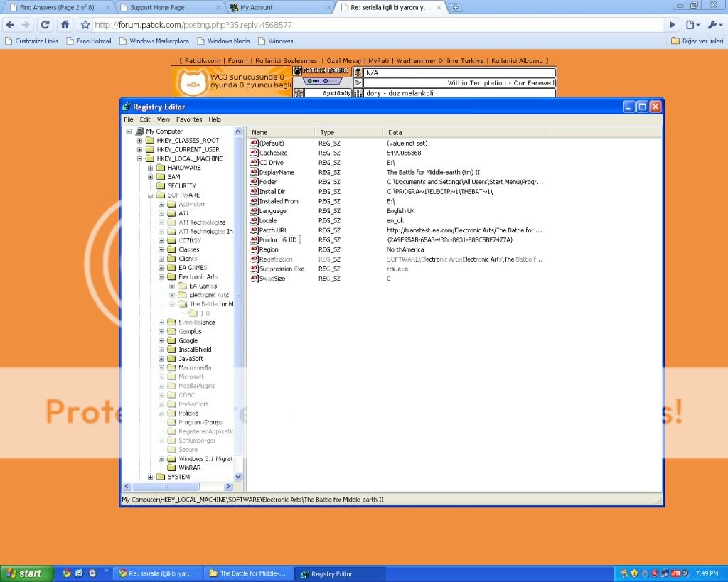This screenshot has width=728, height=582.
Task: Toggle the Paticik Radio on/off switch
Action: tap(321, 81)
